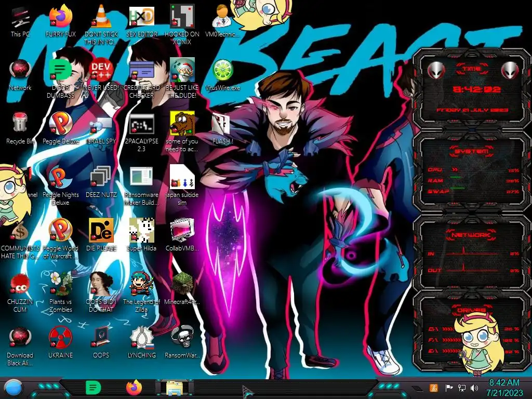Select the LYNCHING noose icon
Viewport: 532px width, 399px height.
(141, 337)
